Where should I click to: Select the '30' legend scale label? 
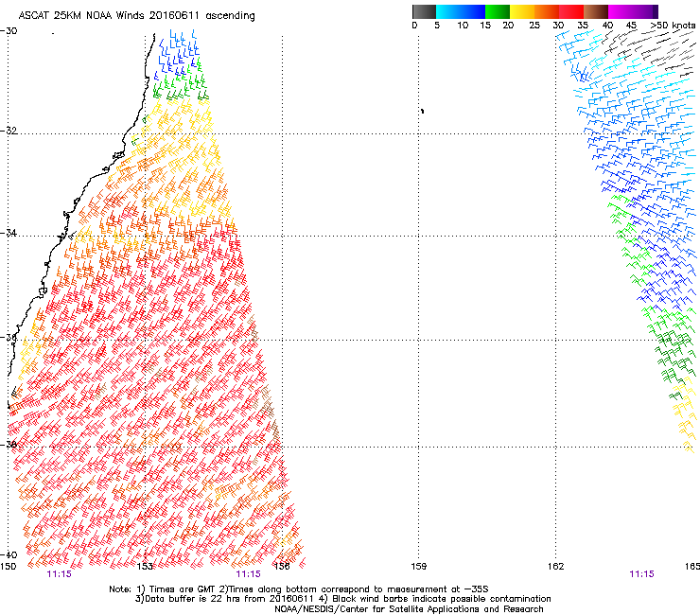point(558,26)
